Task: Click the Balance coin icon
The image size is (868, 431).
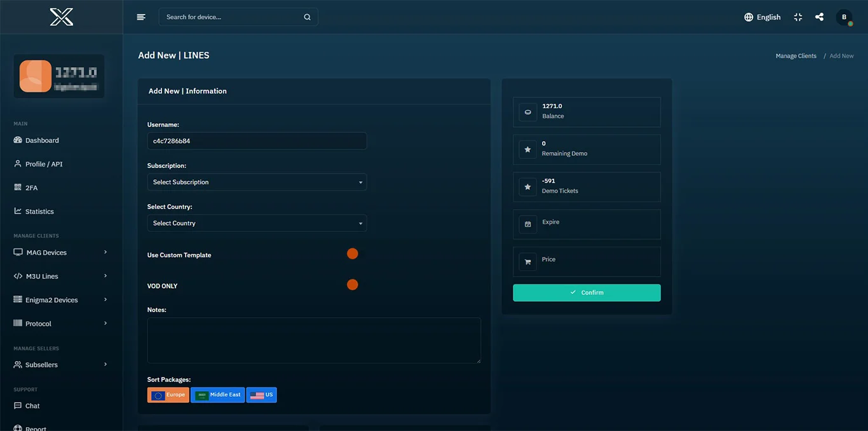Action: point(527,112)
